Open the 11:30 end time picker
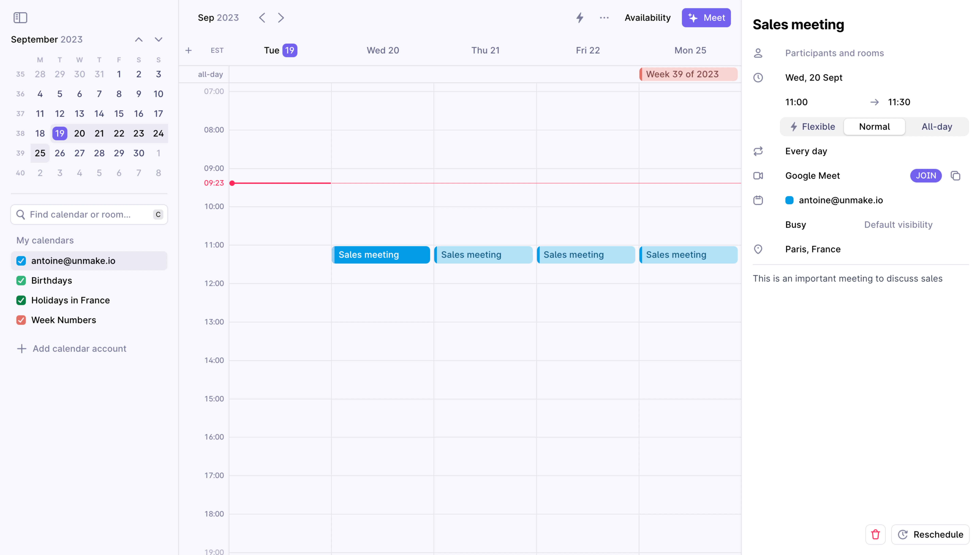 coord(899,102)
